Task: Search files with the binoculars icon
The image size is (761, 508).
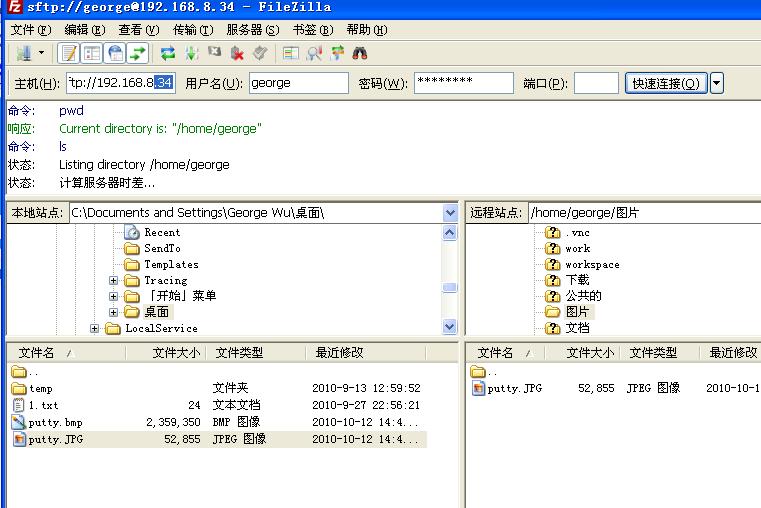Action: tap(360, 53)
